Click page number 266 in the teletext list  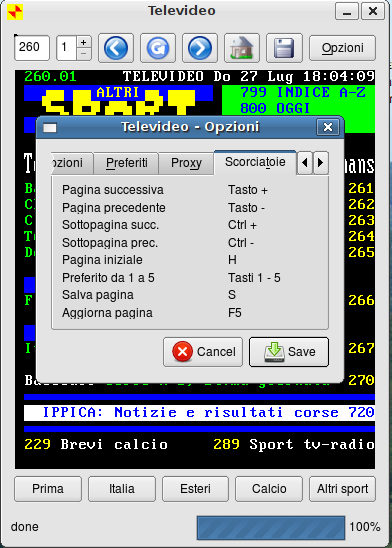pyautogui.click(x=361, y=301)
